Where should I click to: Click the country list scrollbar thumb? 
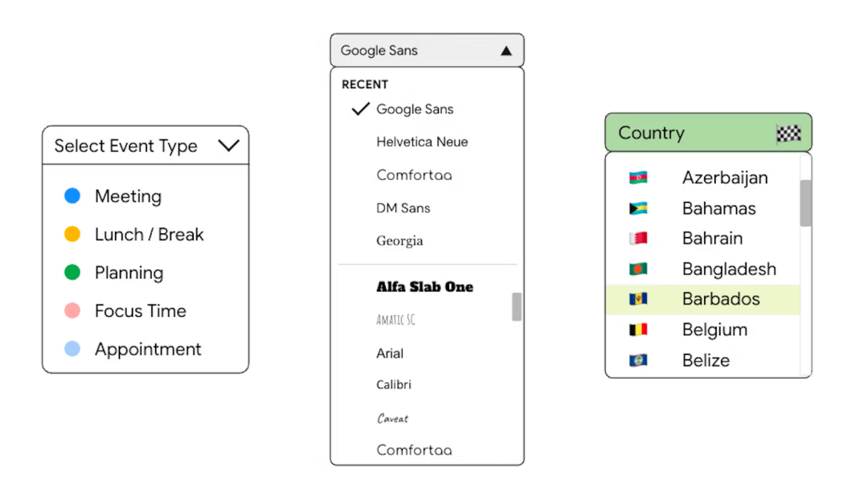(805, 203)
